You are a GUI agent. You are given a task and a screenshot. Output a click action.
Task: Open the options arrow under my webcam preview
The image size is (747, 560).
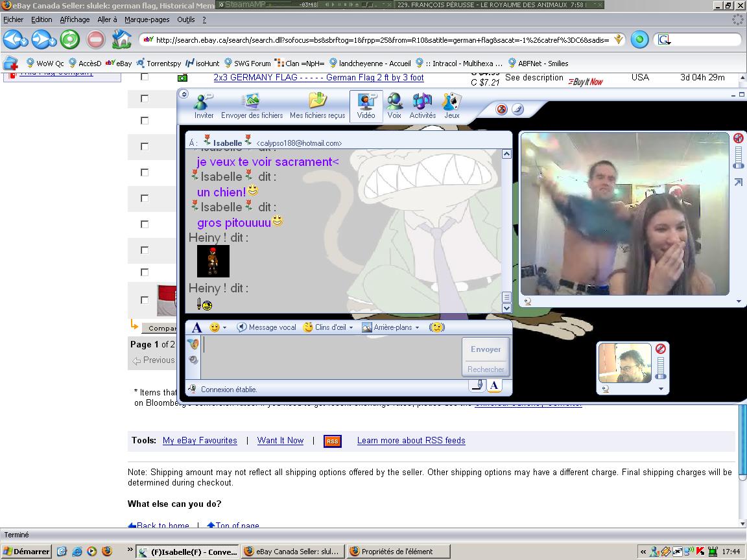(x=661, y=389)
